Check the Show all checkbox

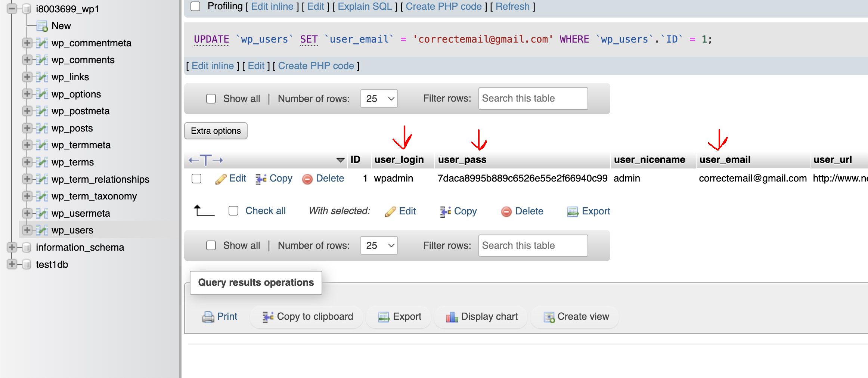click(x=211, y=98)
